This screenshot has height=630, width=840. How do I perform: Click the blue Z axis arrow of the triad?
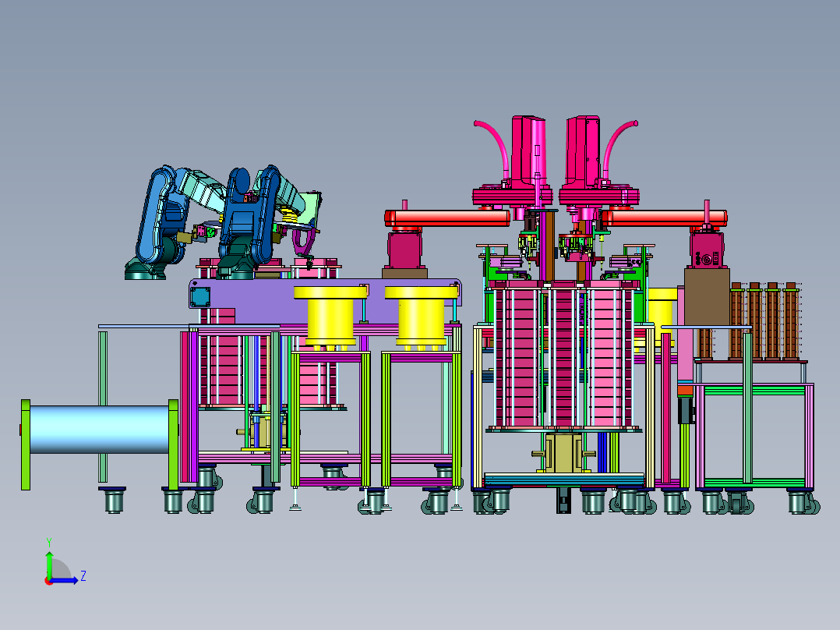click(65, 580)
